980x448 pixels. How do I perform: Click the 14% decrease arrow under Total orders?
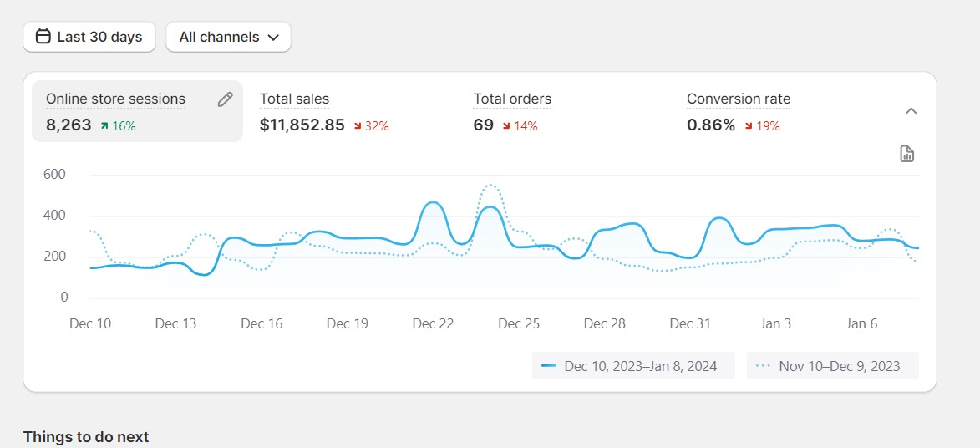[x=507, y=126]
